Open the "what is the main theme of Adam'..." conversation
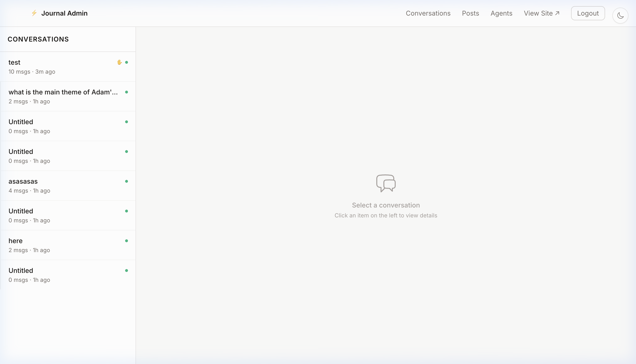 pos(68,97)
